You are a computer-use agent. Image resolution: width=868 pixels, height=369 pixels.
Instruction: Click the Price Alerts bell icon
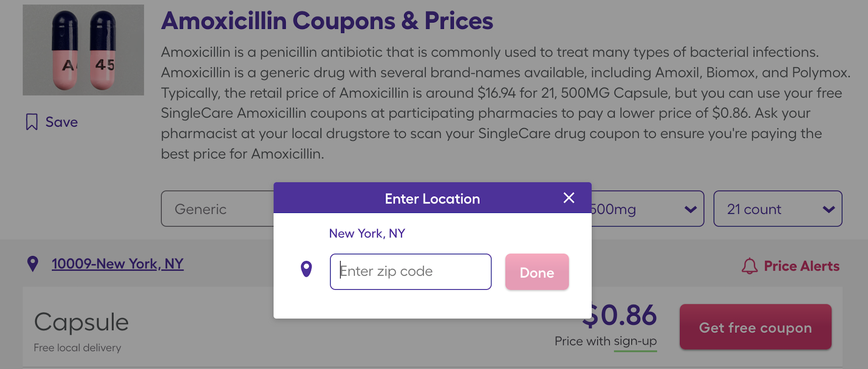tap(749, 266)
